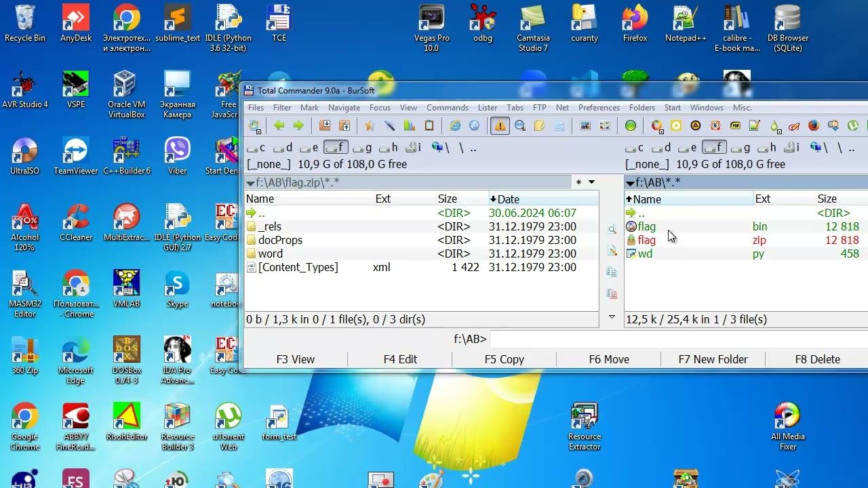
Task: Launch Internet Explorer from Total Commander toolbar
Action: (456, 125)
